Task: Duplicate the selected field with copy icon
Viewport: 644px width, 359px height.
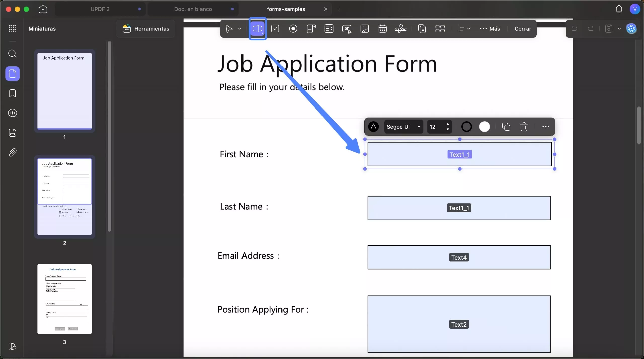Action: point(506,127)
